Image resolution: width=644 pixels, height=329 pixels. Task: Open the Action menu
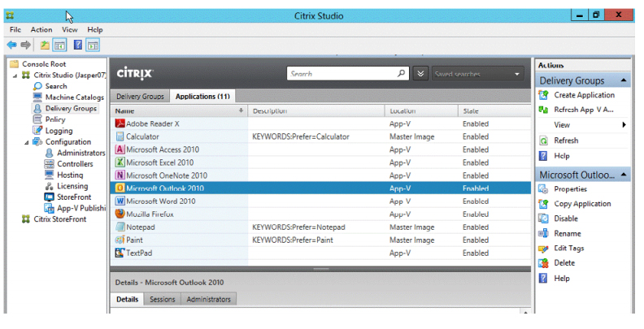41,29
